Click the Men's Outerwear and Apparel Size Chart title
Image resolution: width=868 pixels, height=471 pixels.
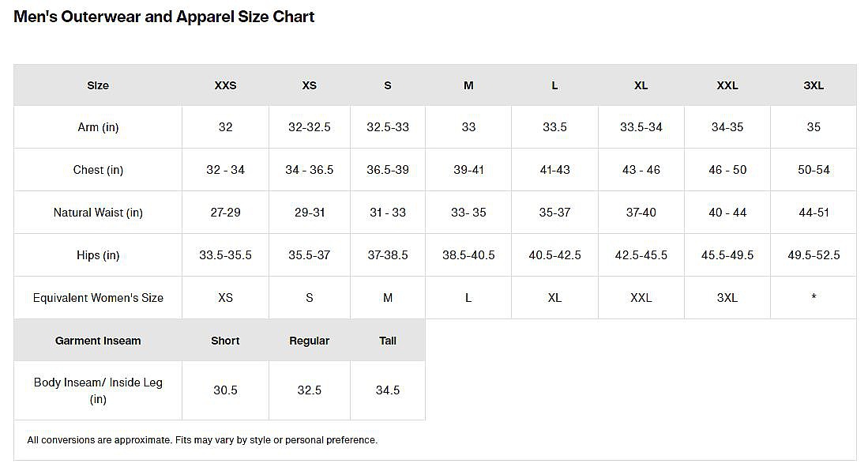click(x=164, y=17)
